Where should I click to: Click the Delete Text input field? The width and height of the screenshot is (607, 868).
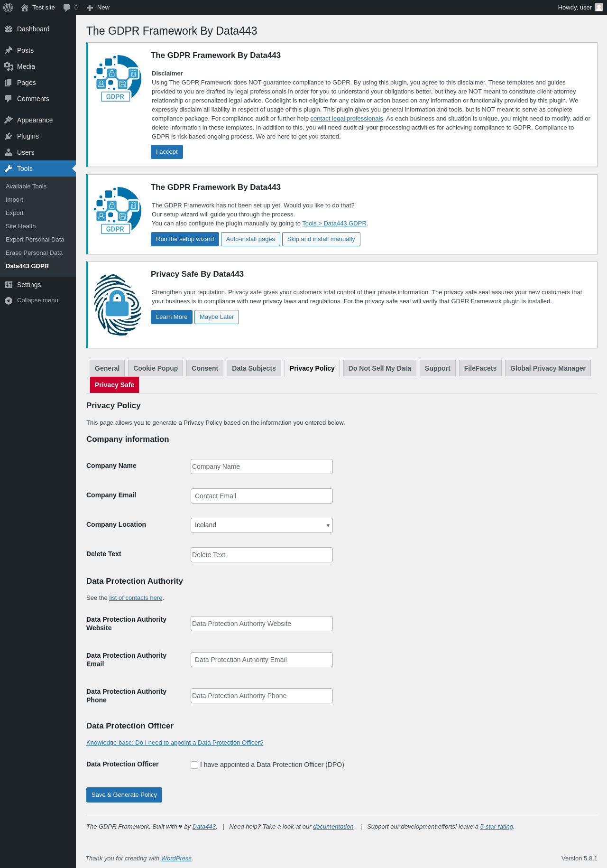click(x=262, y=555)
